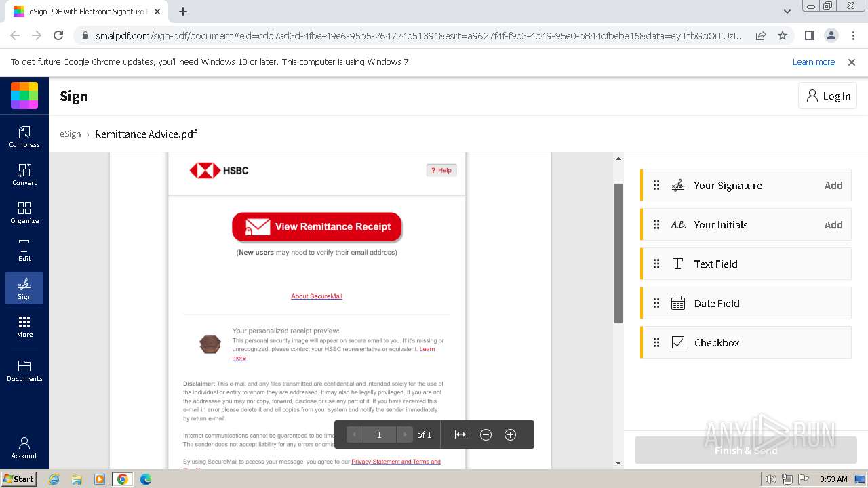
Task: Open Microsoft Edge from taskbar
Action: [x=145, y=479]
